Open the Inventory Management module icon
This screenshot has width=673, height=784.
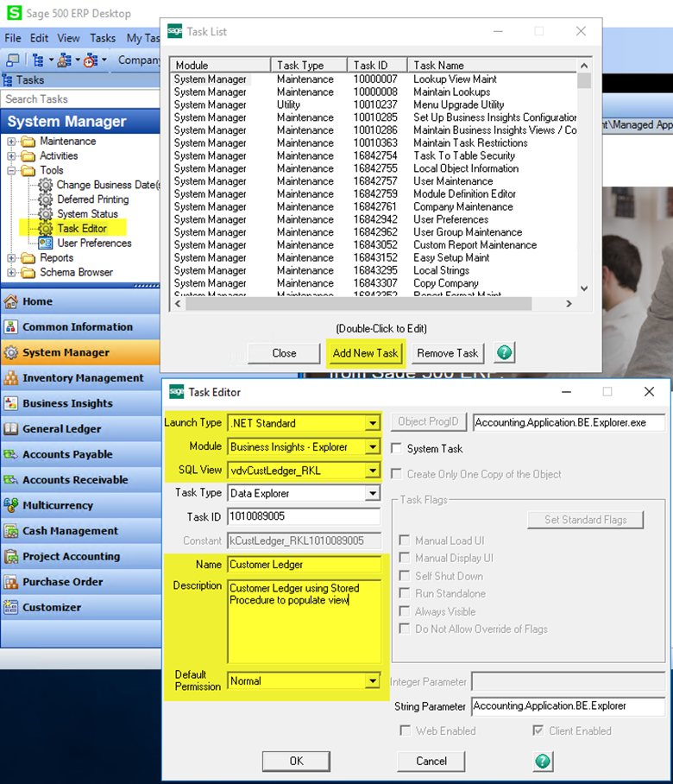[x=11, y=378]
